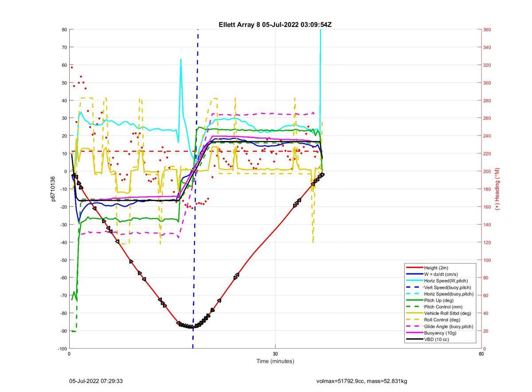Click the timestamp '05-Jul-2022 07:29:33'

pos(96,381)
